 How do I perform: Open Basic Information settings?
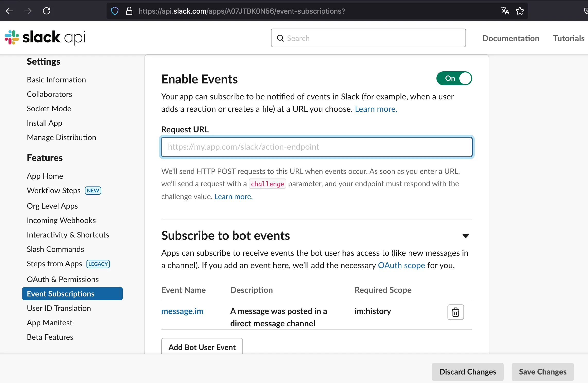click(56, 80)
